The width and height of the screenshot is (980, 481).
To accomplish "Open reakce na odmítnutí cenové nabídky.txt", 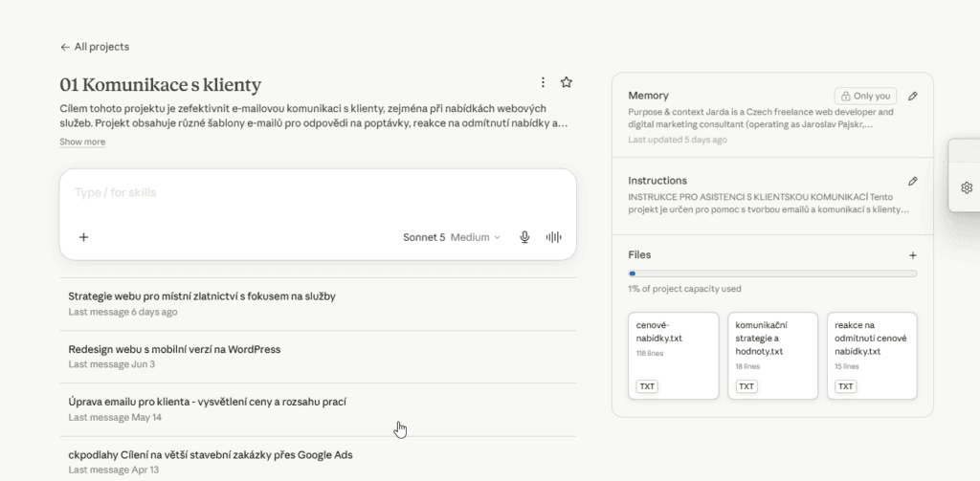I will (x=872, y=356).
